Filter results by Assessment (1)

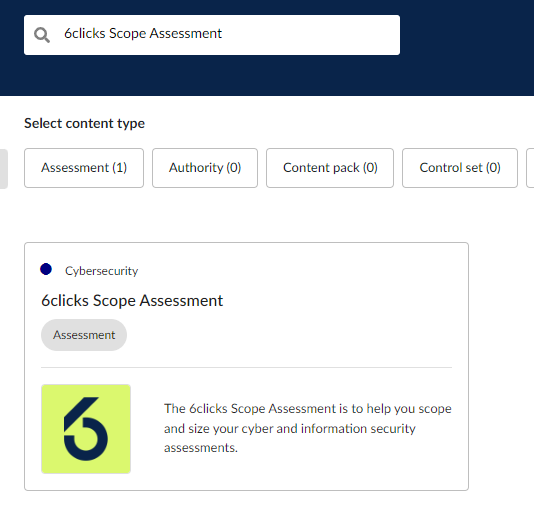(84, 168)
